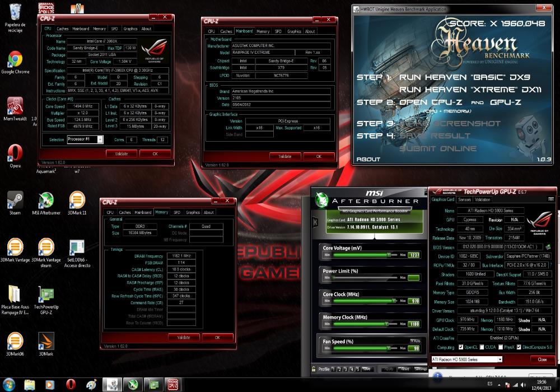Click RUN HEAVEN "BASIC" DX9
560x392 pixels.
tap(464, 77)
